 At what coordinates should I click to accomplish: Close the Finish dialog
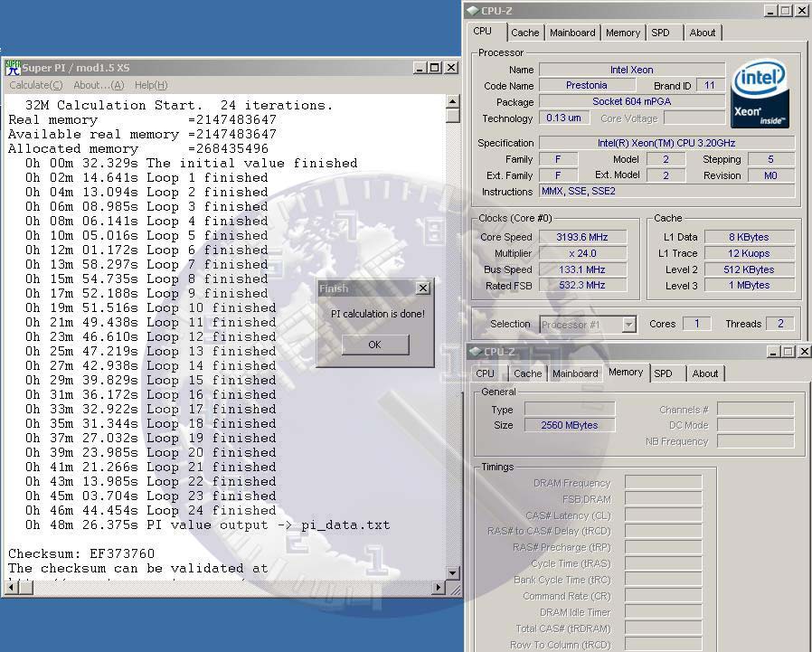click(x=423, y=288)
